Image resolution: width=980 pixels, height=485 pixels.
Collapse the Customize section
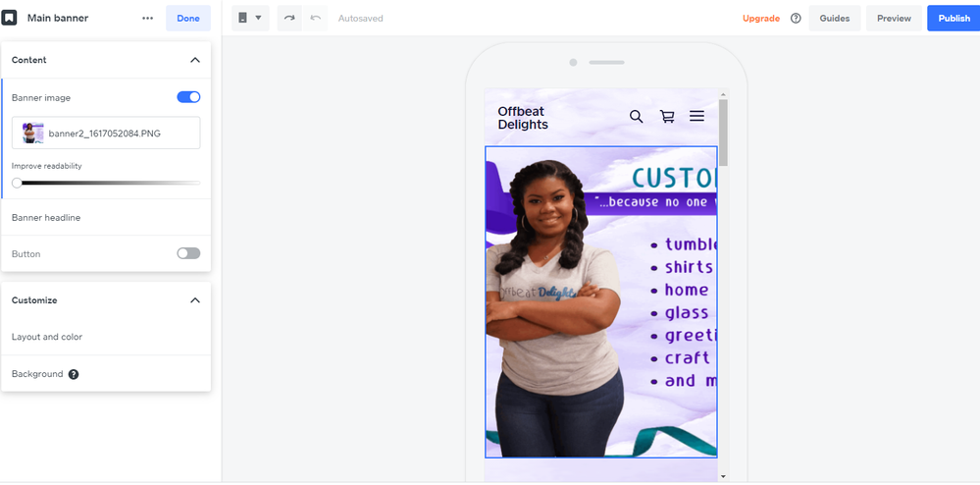[x=194, y=300]
